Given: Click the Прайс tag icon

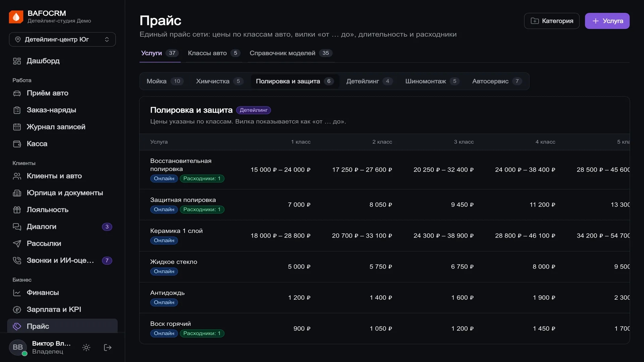Looking at the screenshot, I should pos(17,326).
